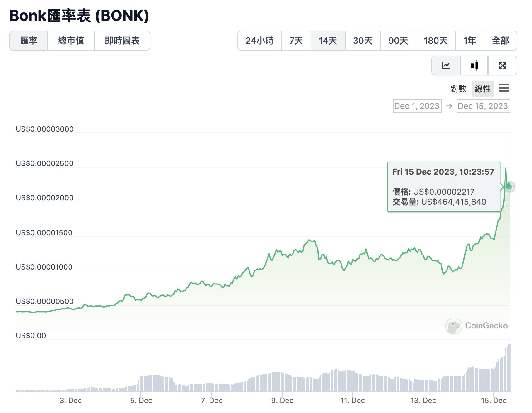Image resolution: width=532 pixels, height=413 pixels.
Task: Select the 180天 range option
Action: click(x=436, y=41)
